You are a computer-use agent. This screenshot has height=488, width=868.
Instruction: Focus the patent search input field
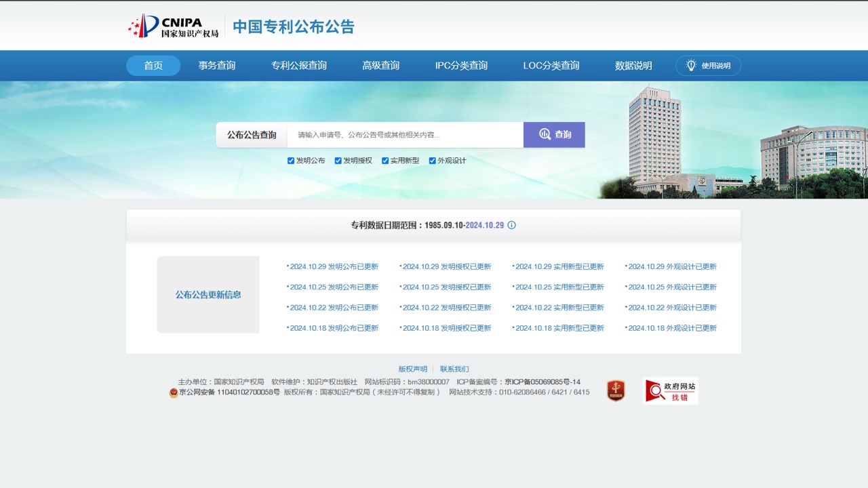pyautogui.click(x=405, y=135)
